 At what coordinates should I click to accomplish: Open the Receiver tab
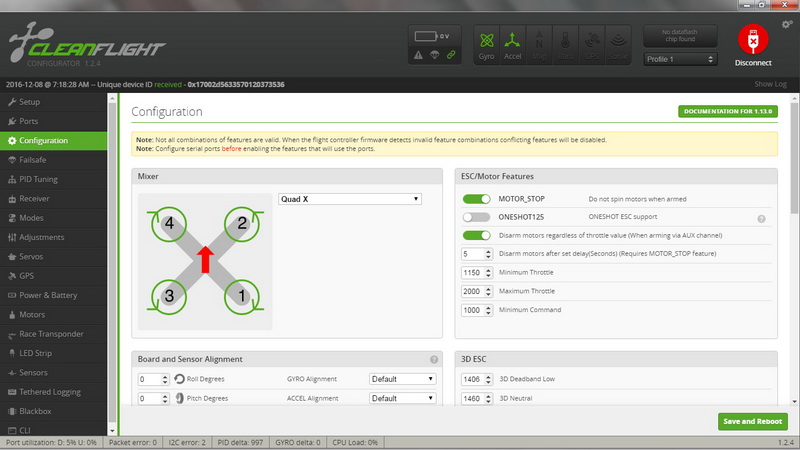coord(54,198)
